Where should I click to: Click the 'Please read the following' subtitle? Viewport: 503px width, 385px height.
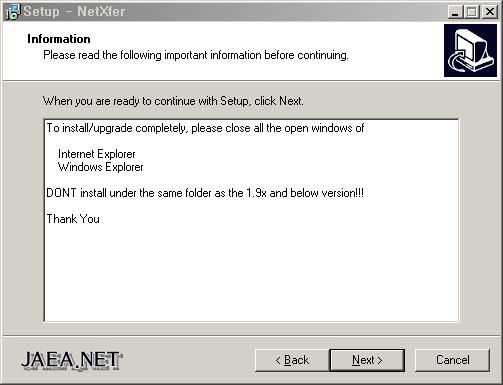(x=196, y=55)
